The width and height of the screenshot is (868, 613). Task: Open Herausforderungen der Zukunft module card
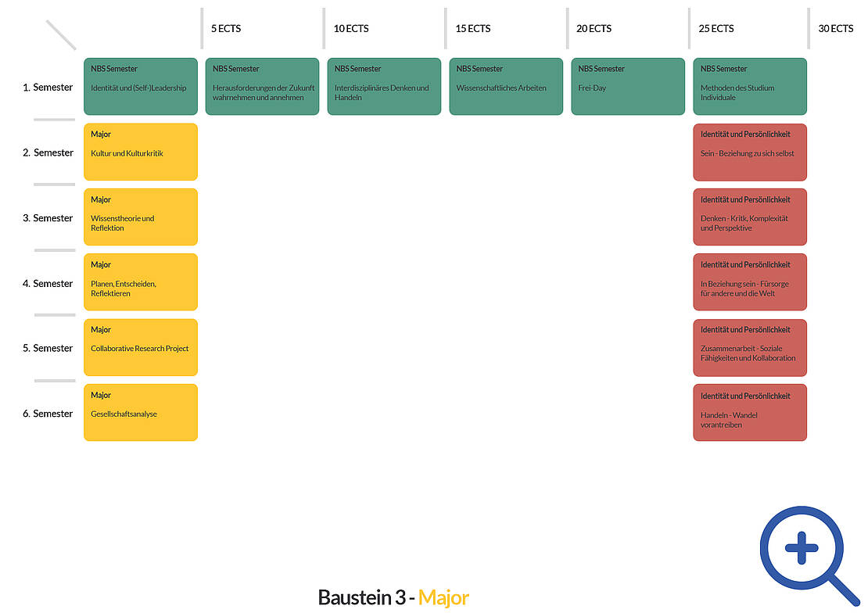262,87
